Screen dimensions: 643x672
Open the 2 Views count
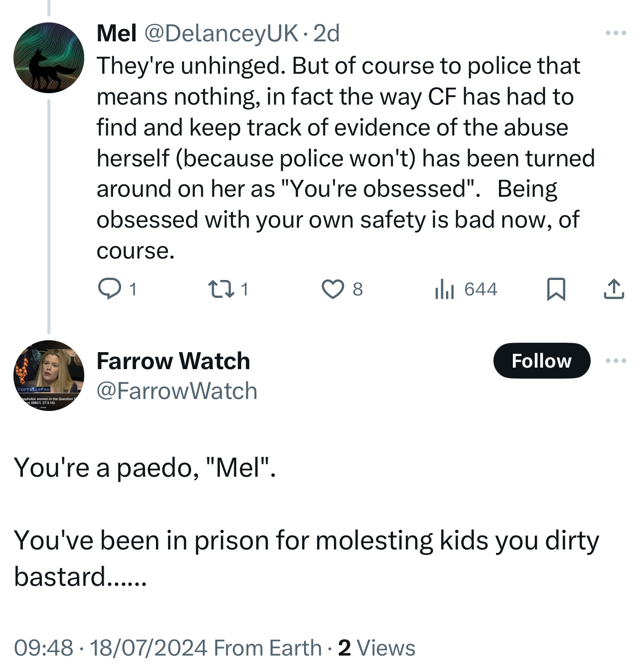(376, 648)
